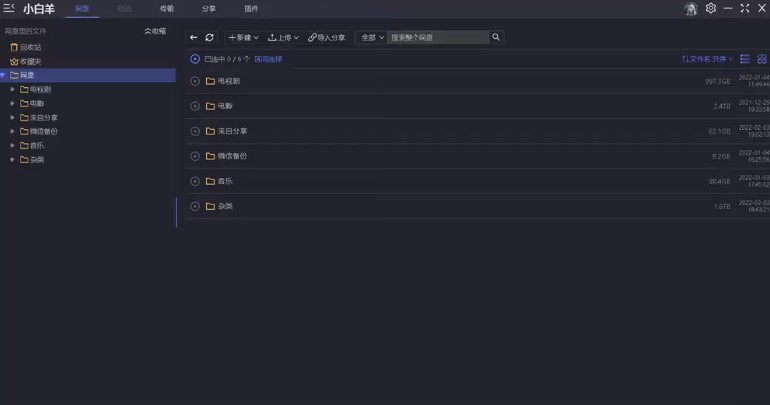Expand 杂类 node in sidebar tree
This screenshot has height=405, width=770.
(x=12, y=160)
